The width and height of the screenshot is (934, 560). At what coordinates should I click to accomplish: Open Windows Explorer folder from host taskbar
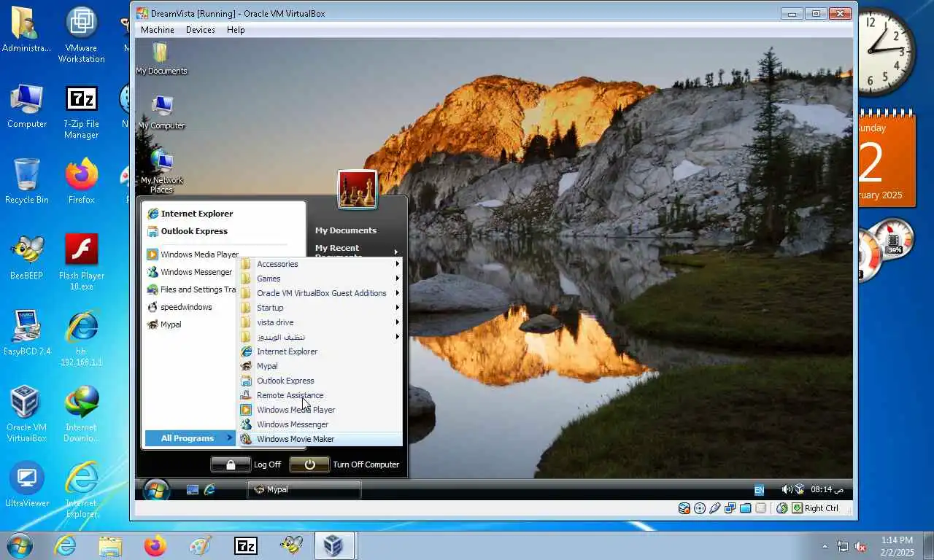[110, 545]
